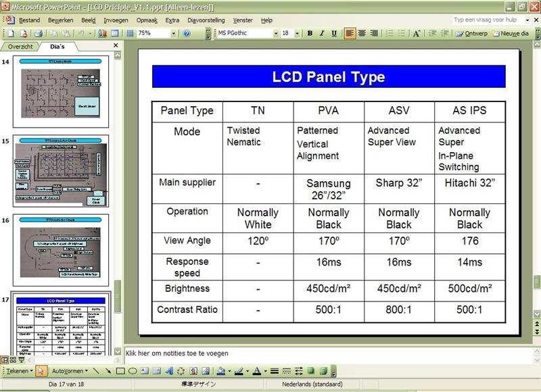Select slide 14 thumbnail

(x=61, y=91)
